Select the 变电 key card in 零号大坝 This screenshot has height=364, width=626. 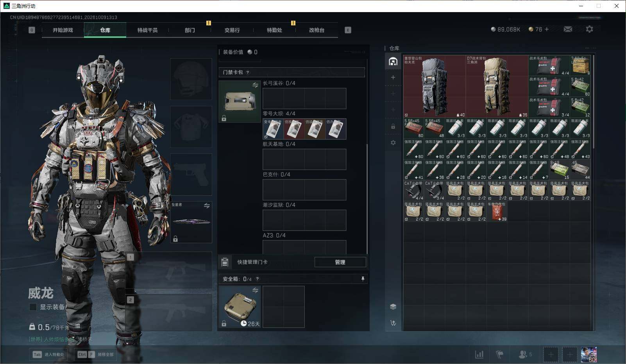click(x=273, y=129)
